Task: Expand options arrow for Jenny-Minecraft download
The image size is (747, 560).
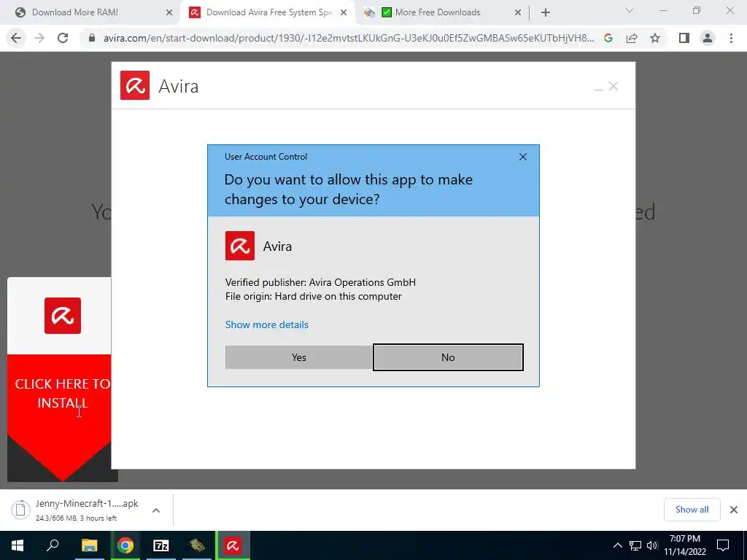Action: click(156, 510)
